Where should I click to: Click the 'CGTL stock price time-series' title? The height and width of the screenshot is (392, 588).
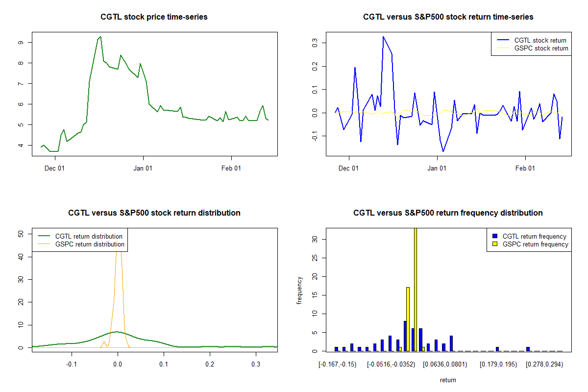(x=154, y=17)
